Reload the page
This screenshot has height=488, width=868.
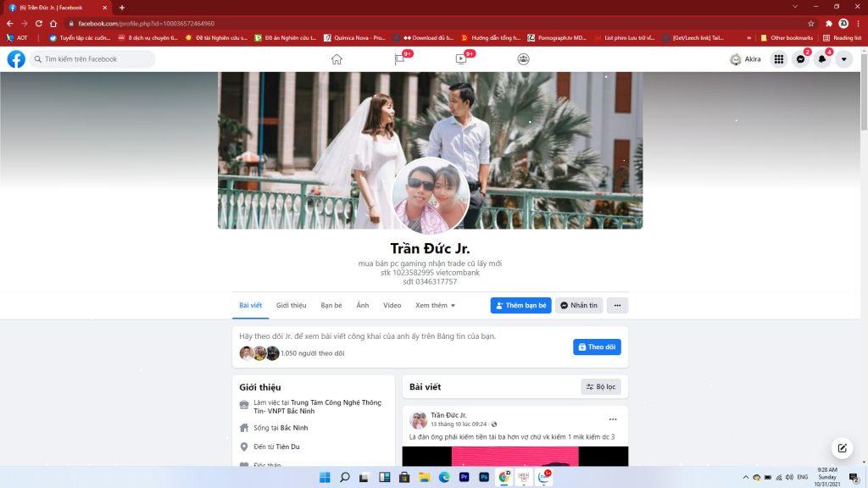[x=39, y=23]
